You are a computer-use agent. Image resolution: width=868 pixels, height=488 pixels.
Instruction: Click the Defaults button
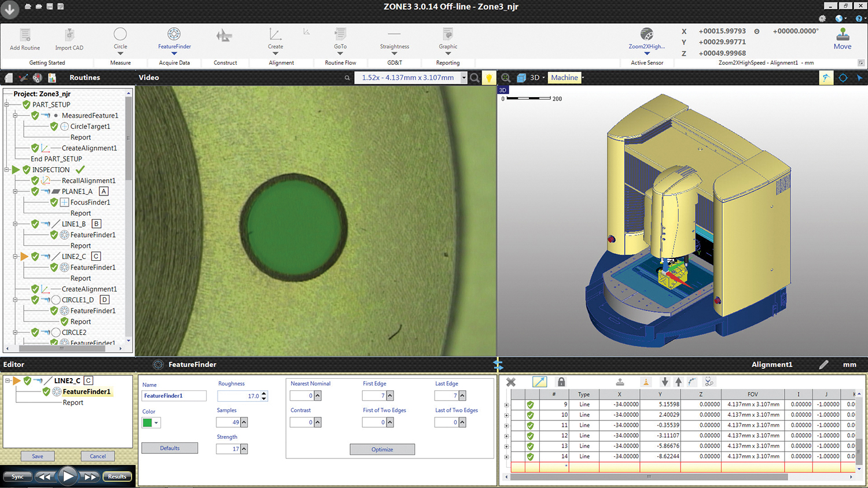point(170,448)
